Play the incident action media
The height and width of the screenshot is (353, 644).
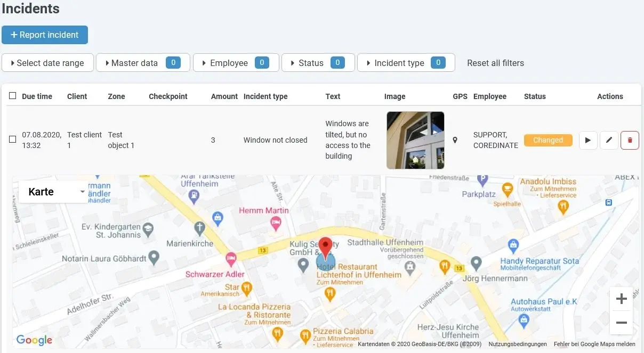(588, 140)
